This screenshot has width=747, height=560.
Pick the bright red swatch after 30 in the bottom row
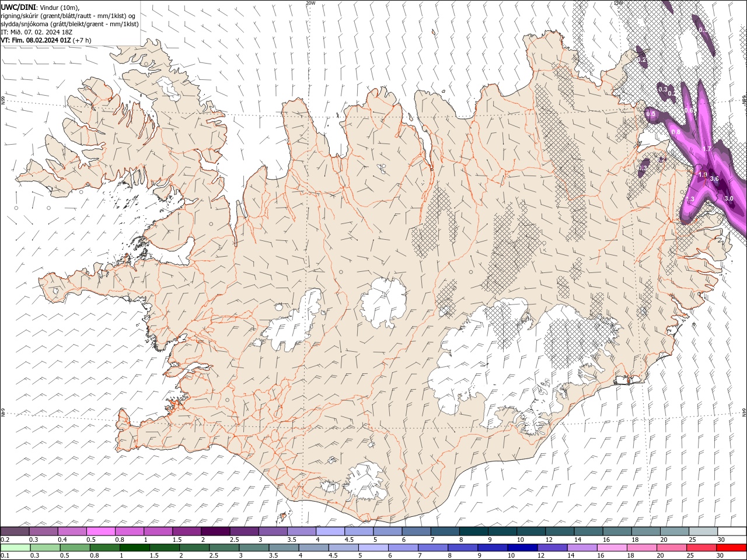coord(731,547)
